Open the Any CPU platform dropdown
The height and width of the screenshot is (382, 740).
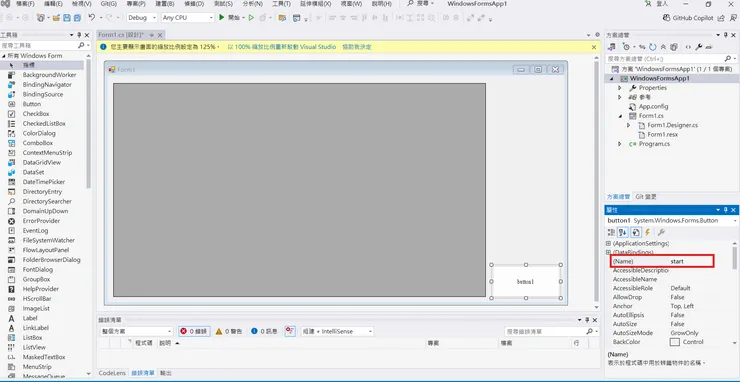[x=188, y=17]
